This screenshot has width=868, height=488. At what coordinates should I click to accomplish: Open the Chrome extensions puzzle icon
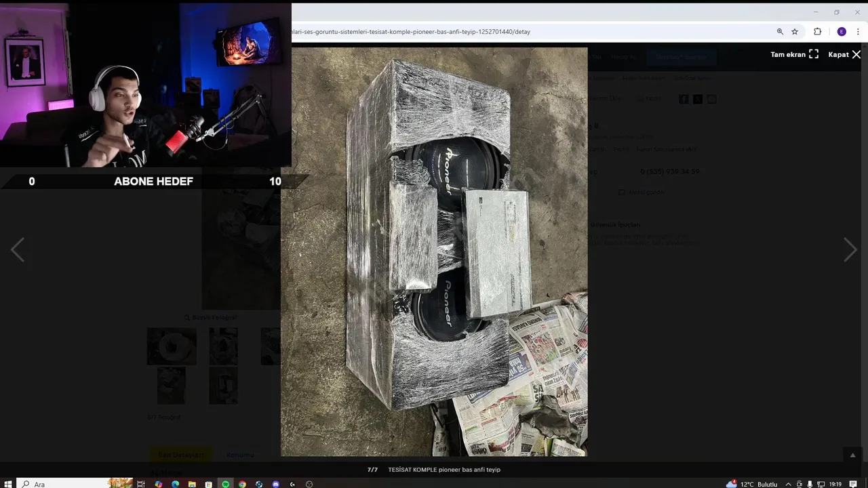click(x=817, y=32)
